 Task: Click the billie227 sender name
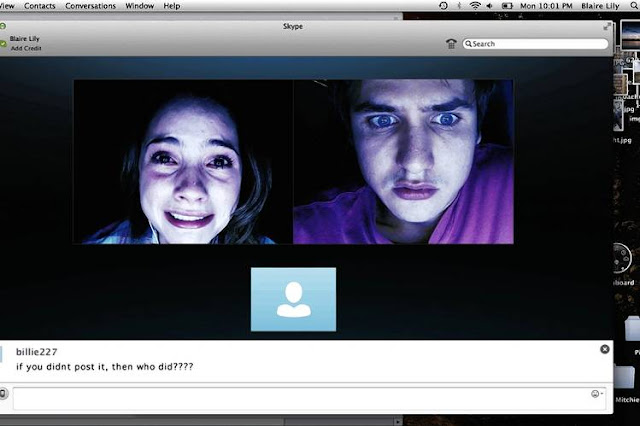coord(37,352)
